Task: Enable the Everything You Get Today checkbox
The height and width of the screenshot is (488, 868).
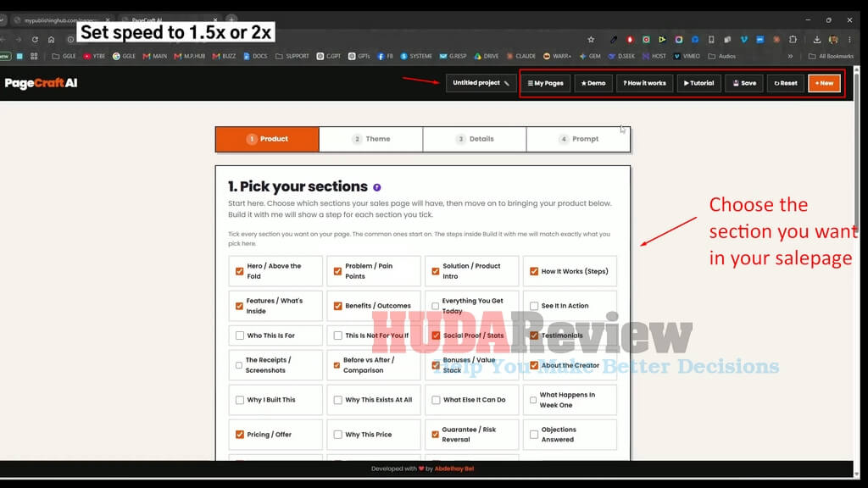Action: pyautogui.click(x=436, y=306)
